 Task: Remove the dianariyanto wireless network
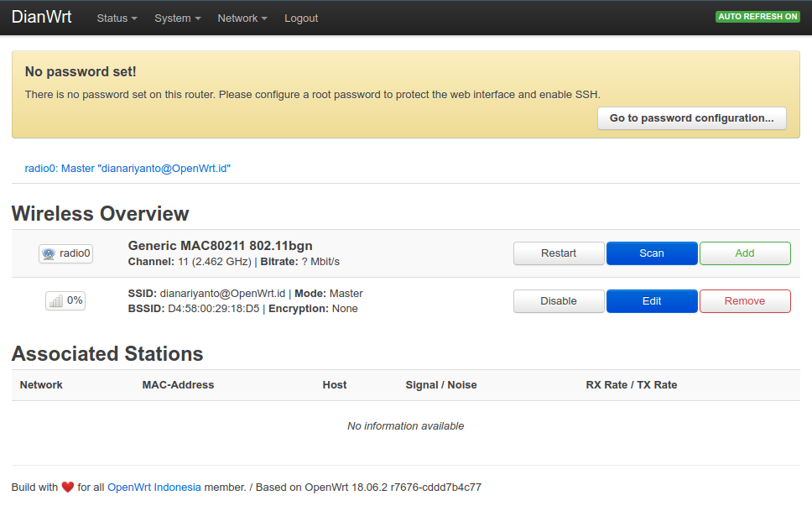[745, 301]
